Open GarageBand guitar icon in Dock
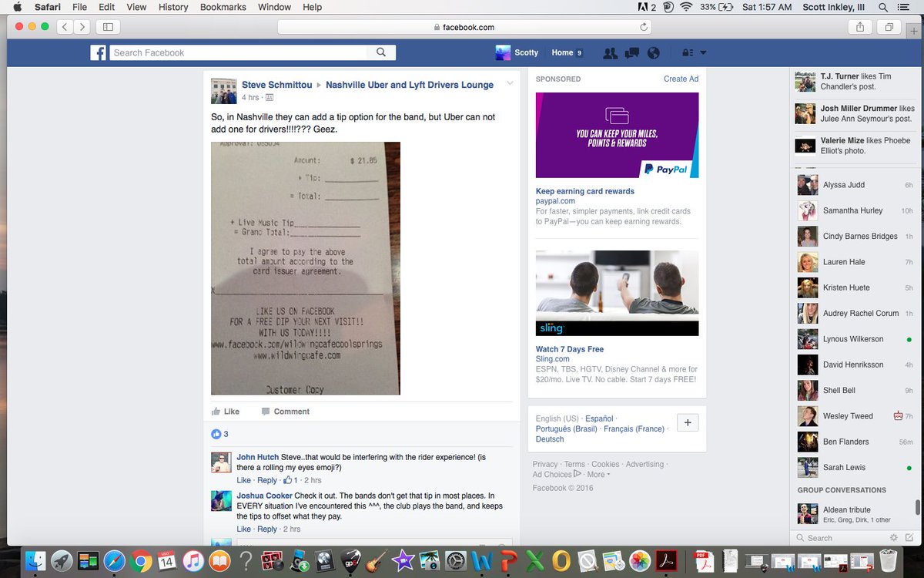The image size is (924, 578). 377,560
